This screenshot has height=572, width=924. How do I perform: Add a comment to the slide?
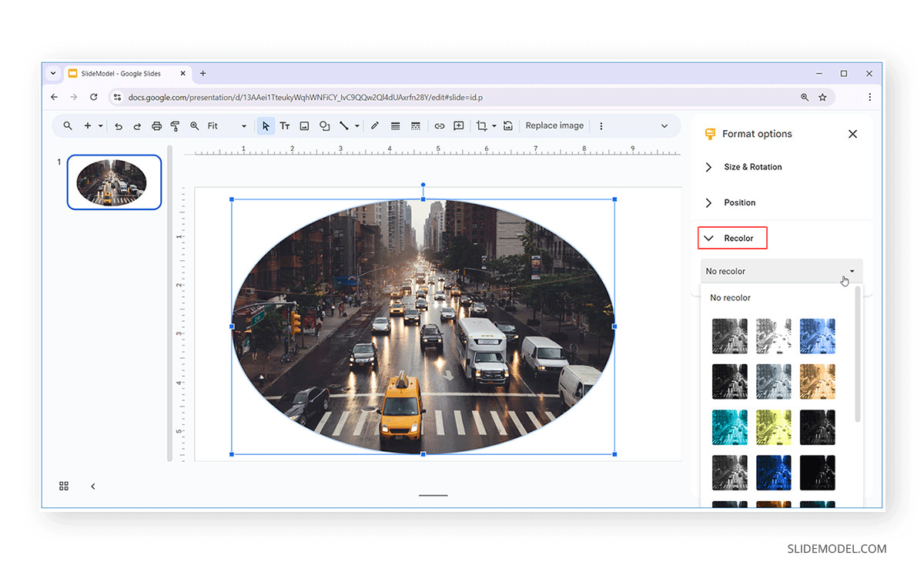pos(459,126)
